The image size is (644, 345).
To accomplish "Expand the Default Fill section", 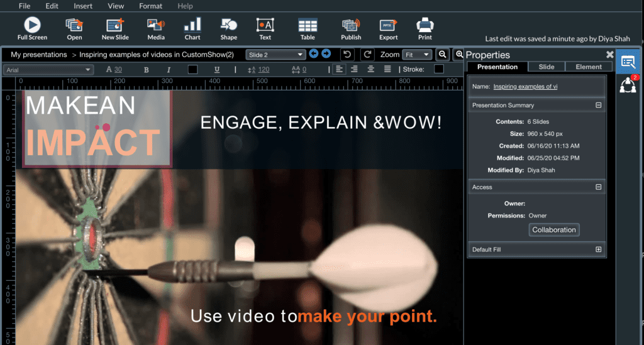I will (x=599, y=249).
